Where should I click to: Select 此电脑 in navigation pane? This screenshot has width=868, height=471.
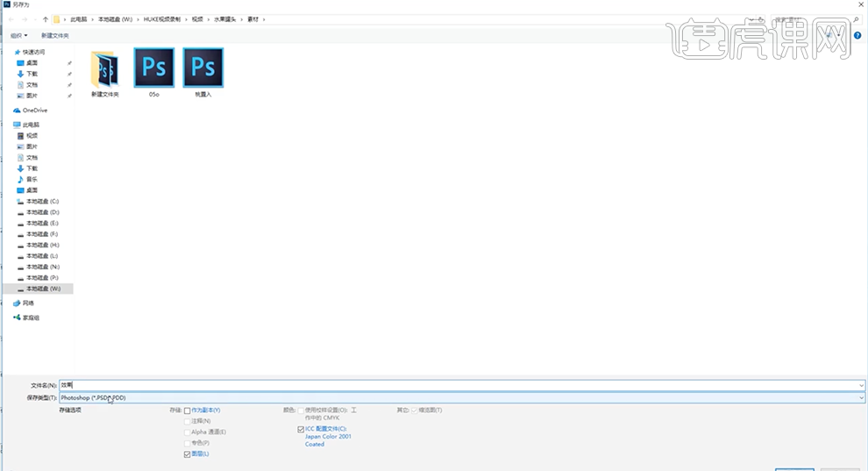(x=26, y=125)
